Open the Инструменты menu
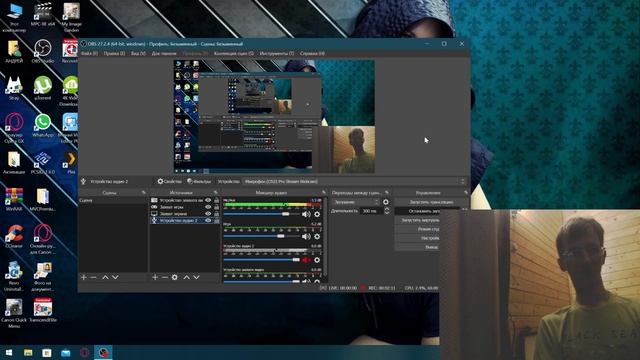This screenshot has width=640, height=360. point(277,53)
